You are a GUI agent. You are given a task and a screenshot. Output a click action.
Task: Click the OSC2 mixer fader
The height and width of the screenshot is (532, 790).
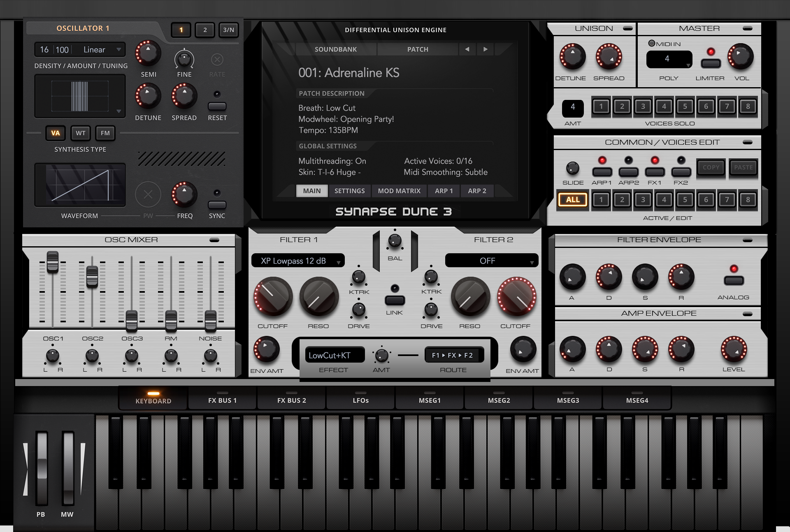[92, 276]
